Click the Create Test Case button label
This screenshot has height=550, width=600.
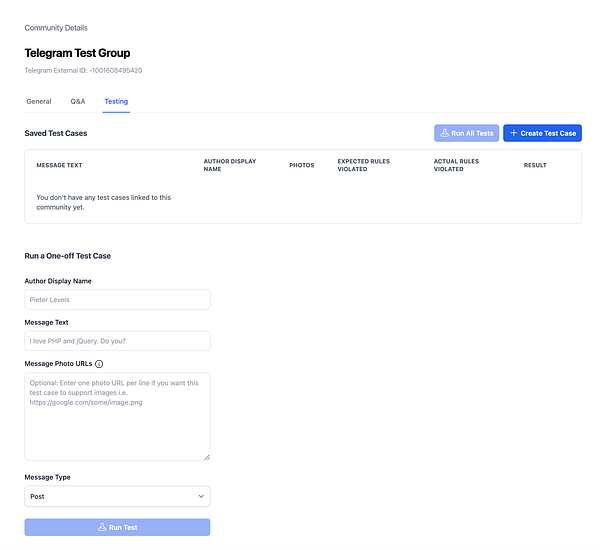[548, 133]
